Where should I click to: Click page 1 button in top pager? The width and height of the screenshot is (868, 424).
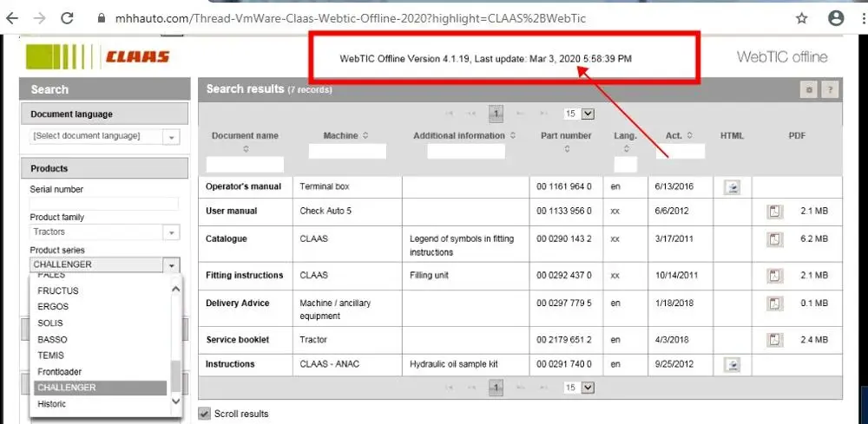tap(496, 114)
